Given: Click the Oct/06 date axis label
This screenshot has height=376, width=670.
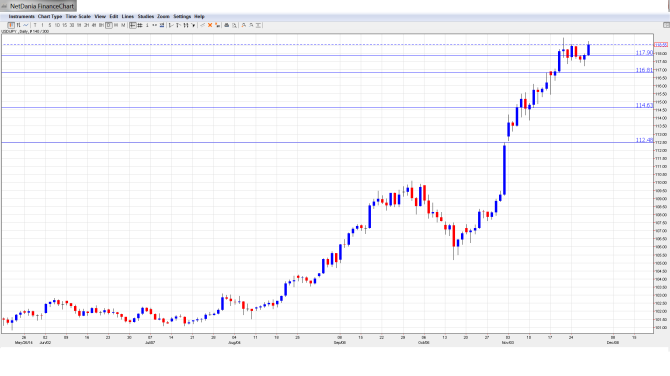Looking at the screenshot, I should click(x=423, y=343).
